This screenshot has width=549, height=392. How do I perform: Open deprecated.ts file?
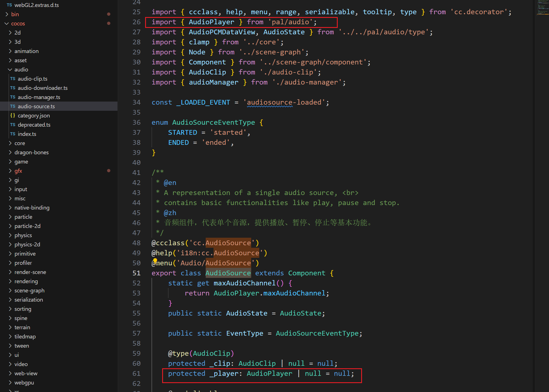[x=34, y=125]
